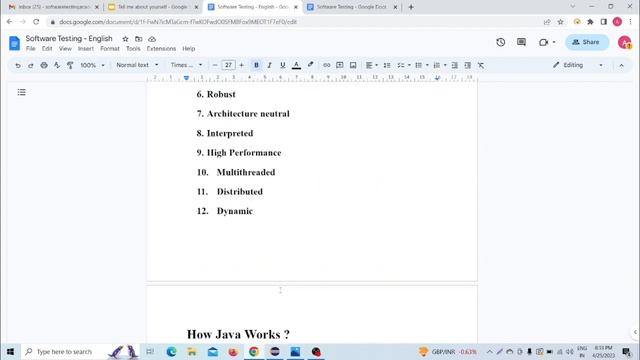The image size is (640, 360).
Task: Click the Share button
Action: coord(587,42)
